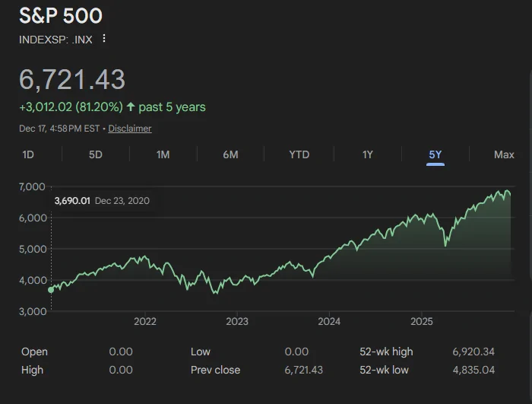Select the 5Y range tab
The image size is (532, 404).
tap(435, 154)
